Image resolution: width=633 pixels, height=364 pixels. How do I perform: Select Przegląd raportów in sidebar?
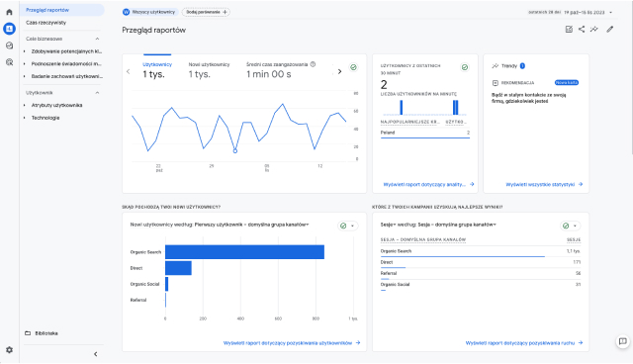[61, 10]
